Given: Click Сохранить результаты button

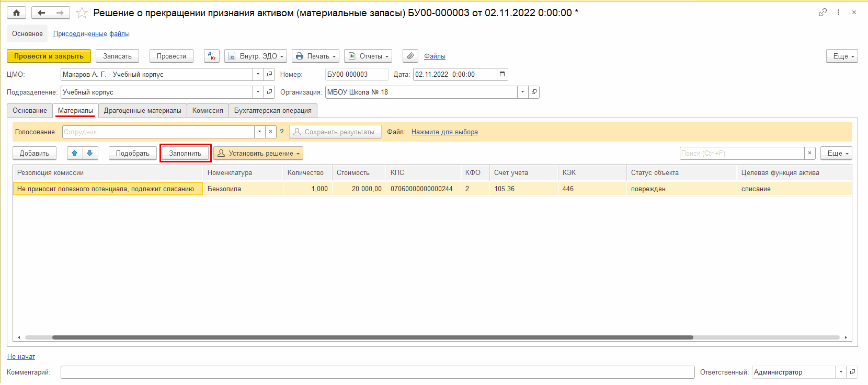Looking at the screenshot, I should tap(336, 132).
